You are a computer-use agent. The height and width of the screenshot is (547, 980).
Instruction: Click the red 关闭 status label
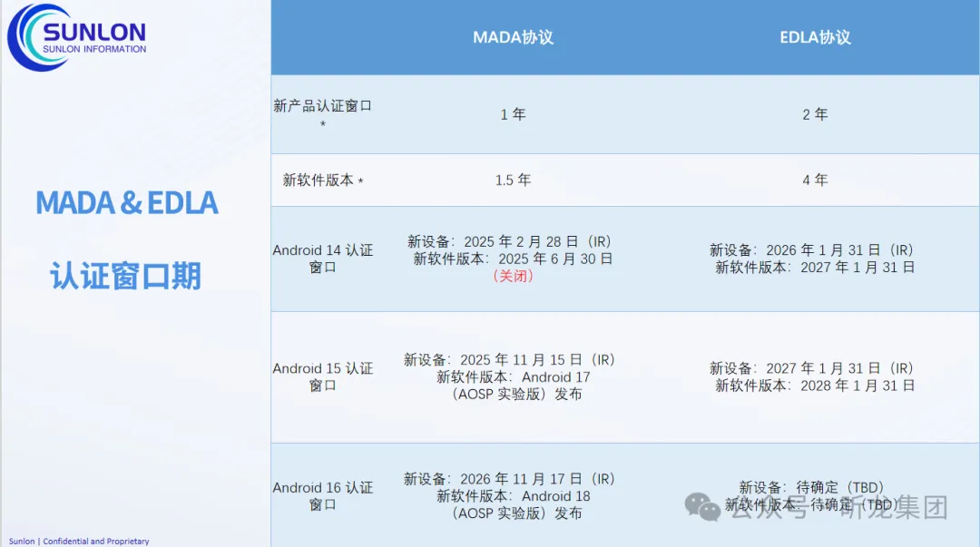point(514,276)
